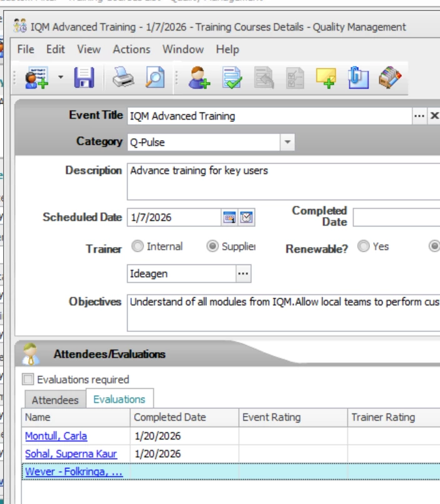Viewport: 440px width, 504px height.
Task: Open the Help menu
Action: point(227,49)
